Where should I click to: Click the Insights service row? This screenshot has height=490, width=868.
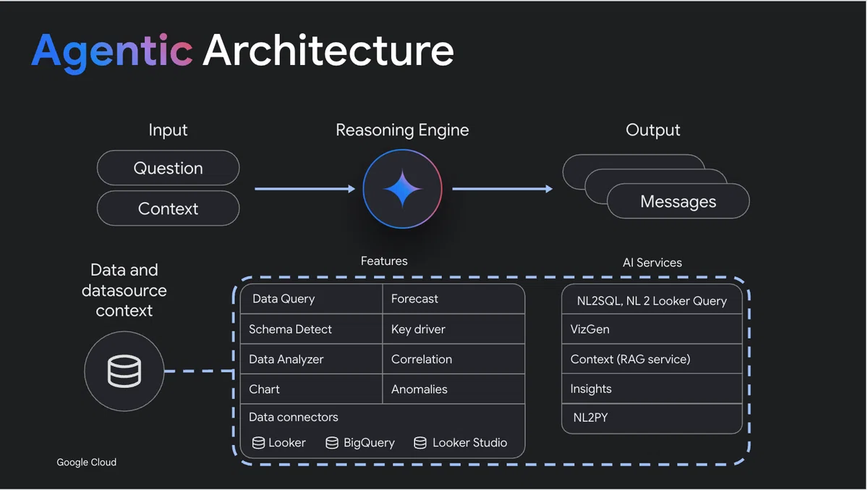(652, 389)
